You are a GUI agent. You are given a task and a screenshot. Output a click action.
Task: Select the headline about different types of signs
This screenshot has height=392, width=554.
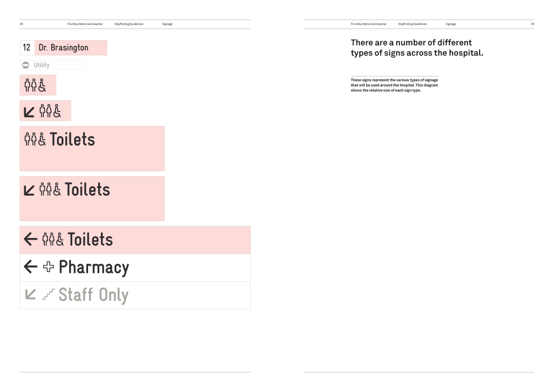[x=416, y=47]
